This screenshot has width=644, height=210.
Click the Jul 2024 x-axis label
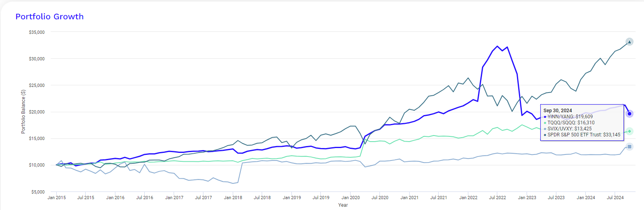click(615, 198)
